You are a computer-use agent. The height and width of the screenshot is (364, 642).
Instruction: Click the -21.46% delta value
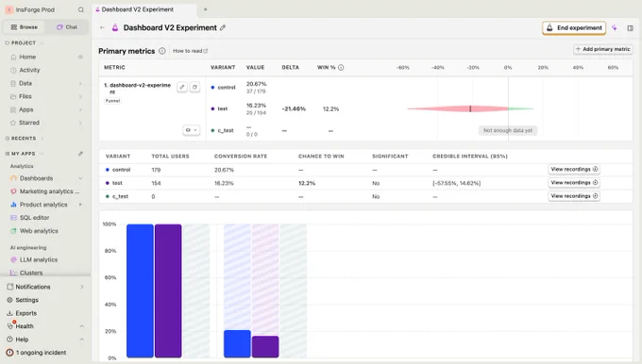tap(294, 108)
